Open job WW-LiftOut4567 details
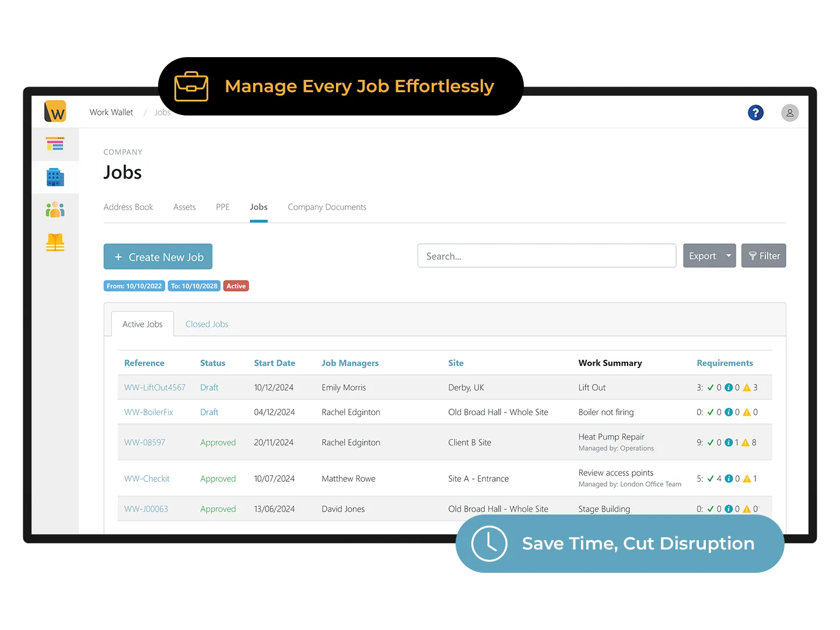The height and width of the screenshot is (630, 840). pyautogui.click(x=154, y=387)
